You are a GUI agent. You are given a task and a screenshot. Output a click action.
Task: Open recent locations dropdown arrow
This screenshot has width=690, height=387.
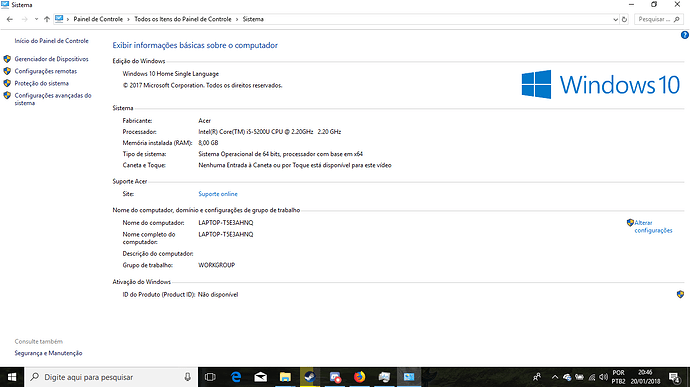36,19
